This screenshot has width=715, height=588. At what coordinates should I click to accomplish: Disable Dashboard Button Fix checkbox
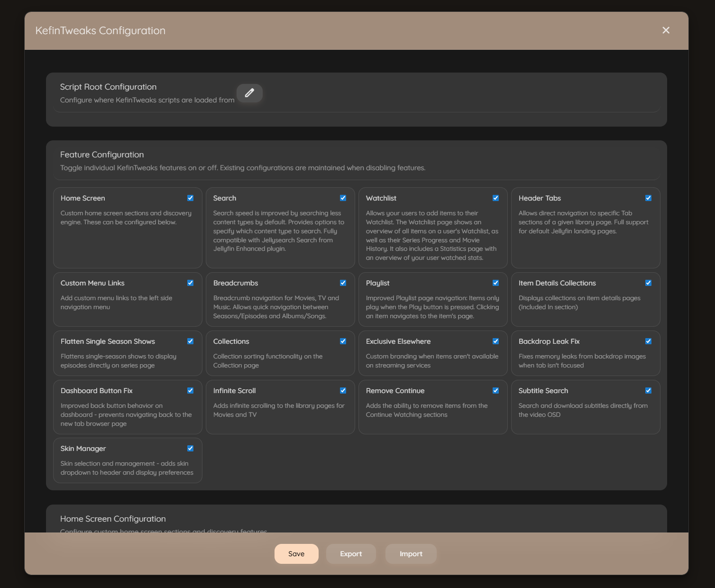coord(190,391)
